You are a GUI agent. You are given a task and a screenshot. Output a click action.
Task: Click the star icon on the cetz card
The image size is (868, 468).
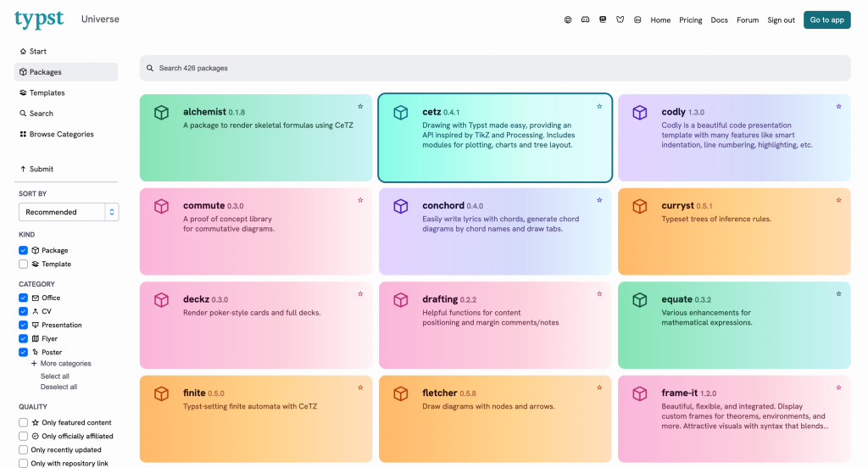click(x=599, y=106)
